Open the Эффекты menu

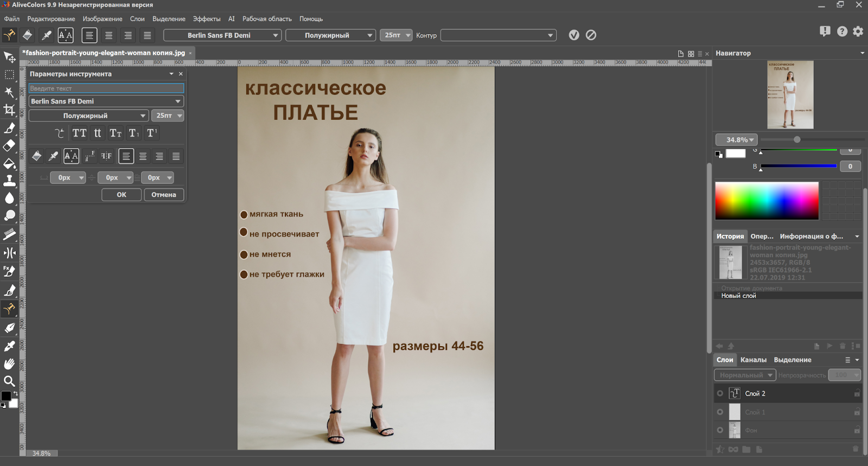pos(206,19)
